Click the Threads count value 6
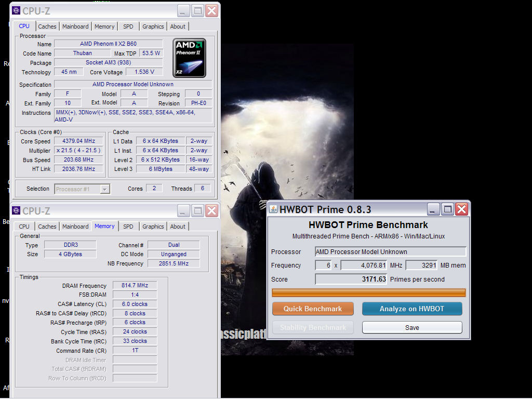The height and width of the screenshot is (399, 532). tap(203, 188)
